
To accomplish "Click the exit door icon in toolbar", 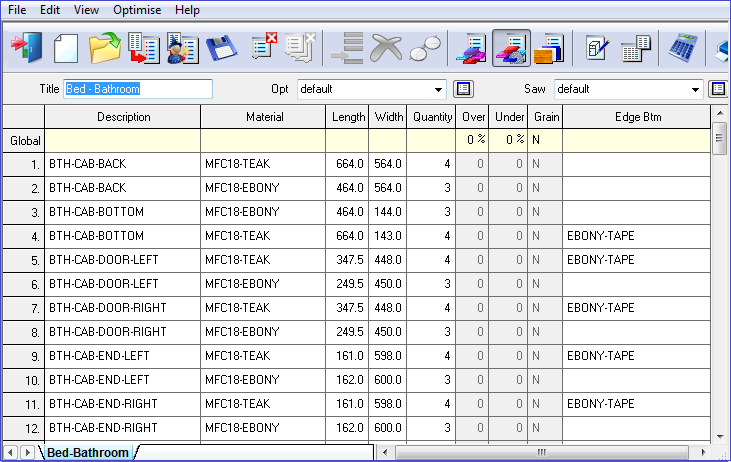I will tap(27, 48).
